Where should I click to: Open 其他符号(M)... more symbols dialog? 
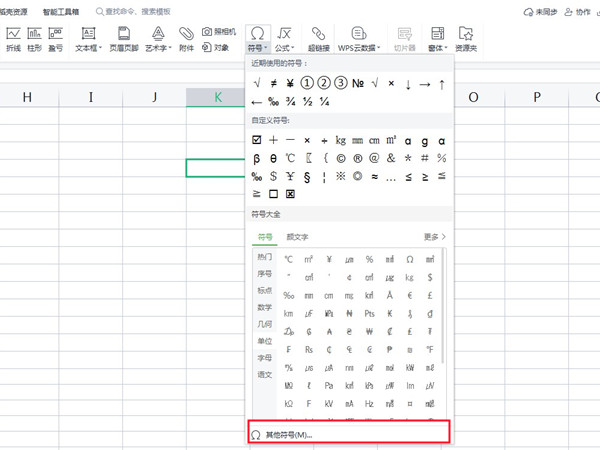pos(349,435)
